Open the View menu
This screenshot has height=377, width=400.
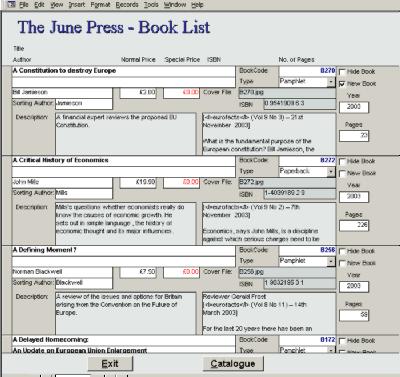click(x=57, y=5)
